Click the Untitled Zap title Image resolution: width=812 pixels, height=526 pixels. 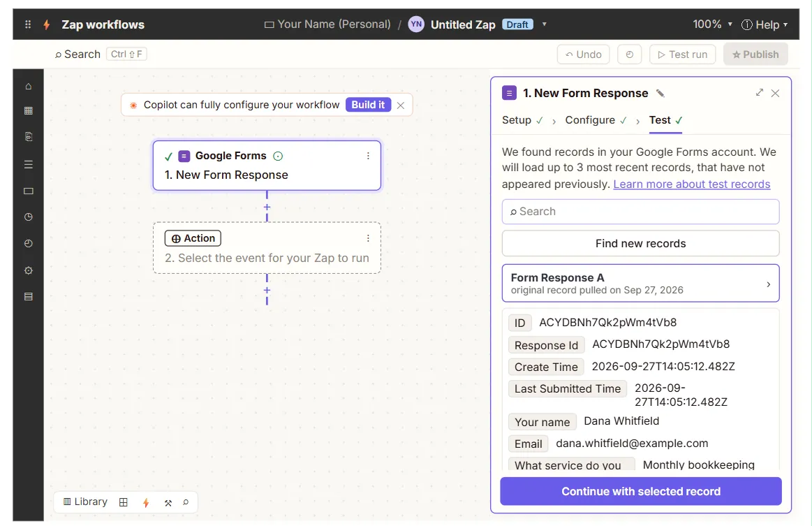[463, 24]
